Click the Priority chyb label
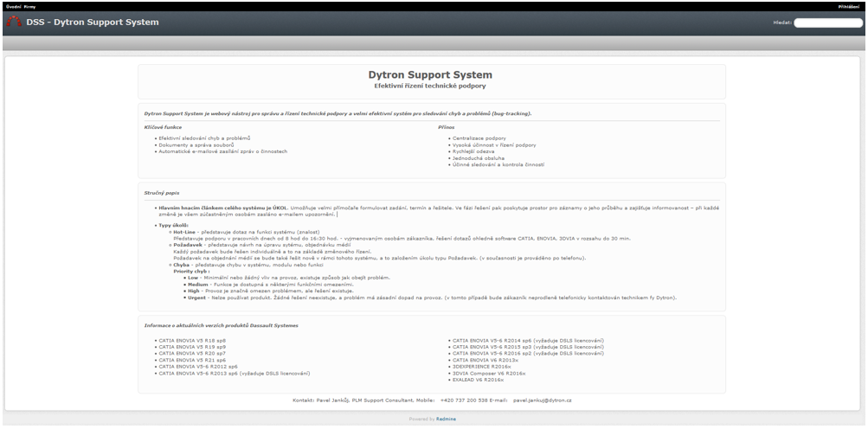The height and width of the screenshot is (429, 868). tap(191, 272)
